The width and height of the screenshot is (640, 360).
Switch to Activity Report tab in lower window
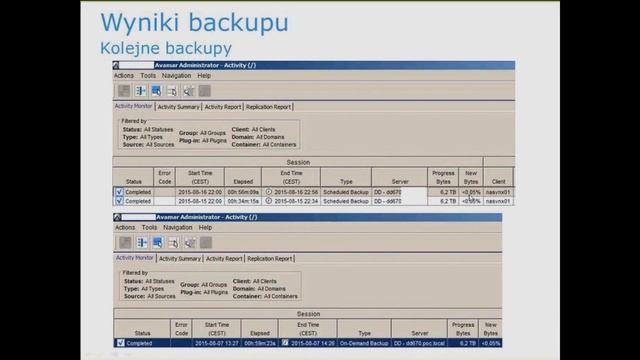click(224, 259)
